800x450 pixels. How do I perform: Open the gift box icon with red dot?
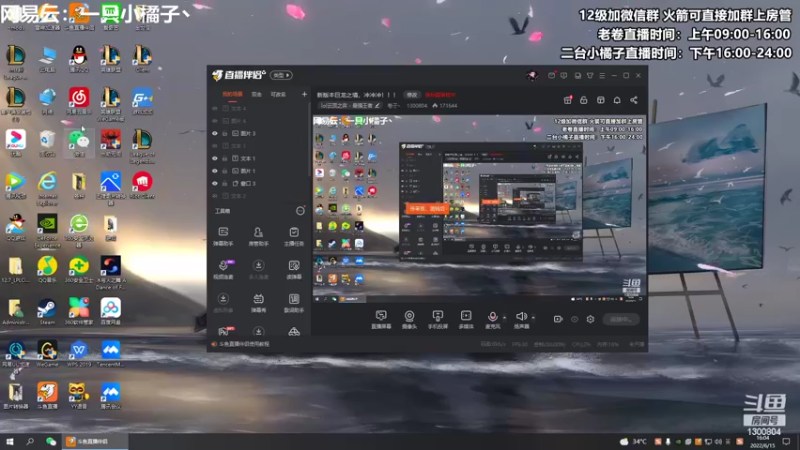coord(567,100)
